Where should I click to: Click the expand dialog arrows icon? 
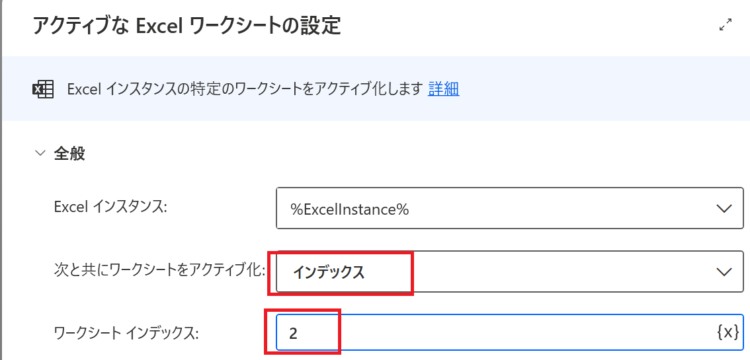[x=726, y=25]
